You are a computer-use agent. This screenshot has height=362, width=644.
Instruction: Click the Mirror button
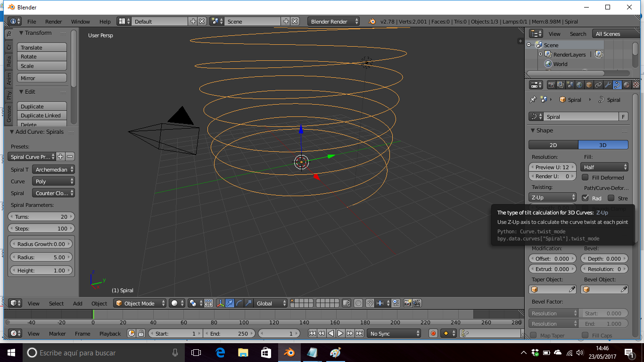point(42,78)
